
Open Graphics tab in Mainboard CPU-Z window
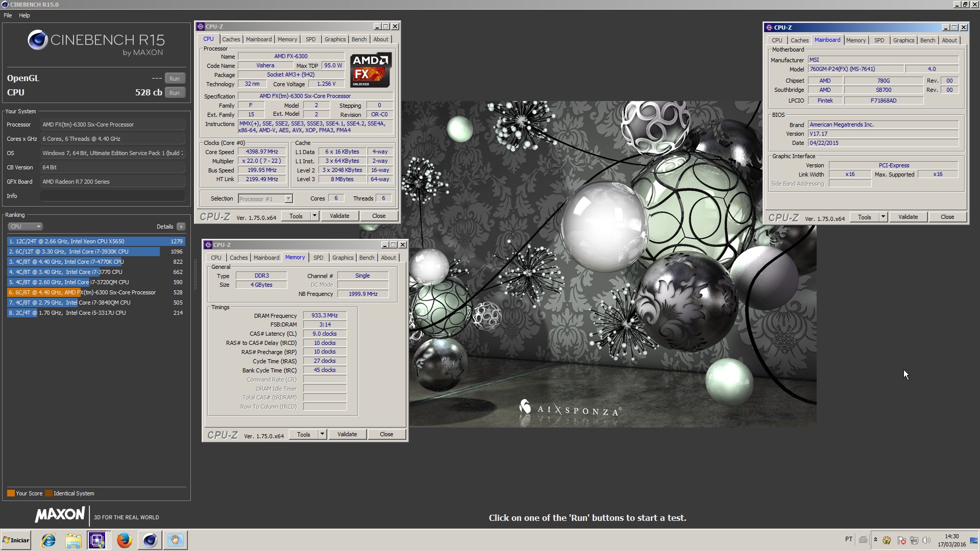(903, 40)
